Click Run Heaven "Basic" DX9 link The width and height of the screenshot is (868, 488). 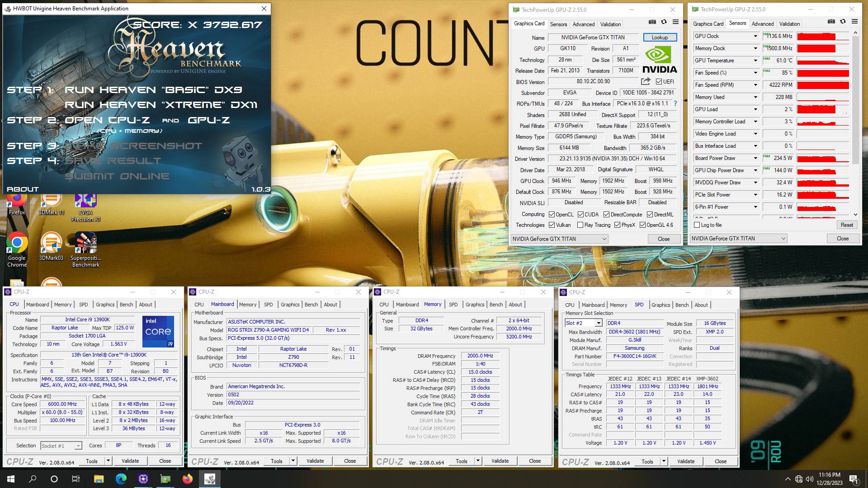point(153,90)
